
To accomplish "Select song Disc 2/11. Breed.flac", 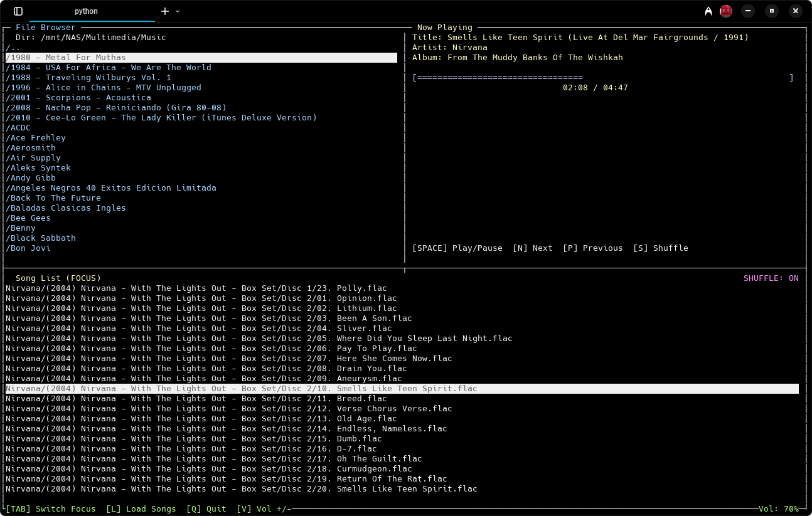I will click(x=196, y=399).
